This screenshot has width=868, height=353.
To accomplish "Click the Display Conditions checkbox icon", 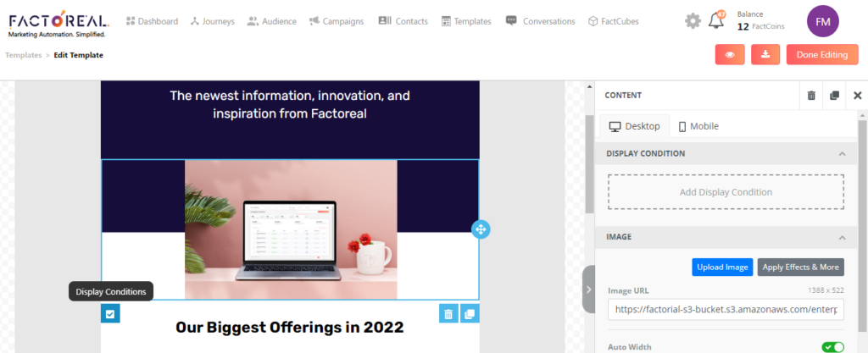I will (x=110, y=314).
